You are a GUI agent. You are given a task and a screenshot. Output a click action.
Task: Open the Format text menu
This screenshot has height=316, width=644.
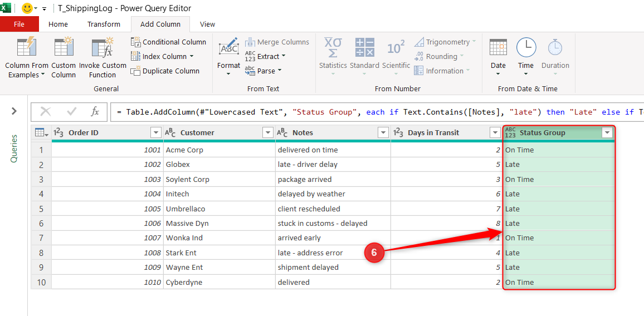[x=229, y=57]
